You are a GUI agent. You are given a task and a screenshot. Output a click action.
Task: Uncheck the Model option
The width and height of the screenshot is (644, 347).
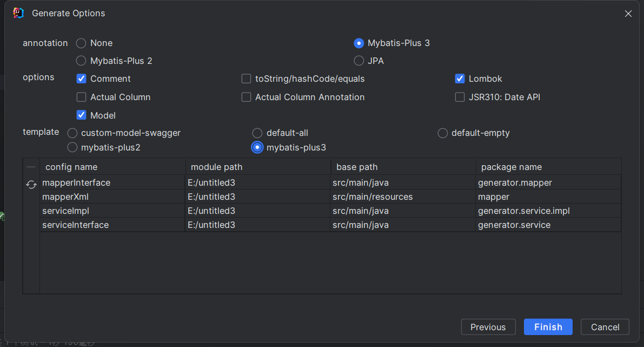pos(81,115)
